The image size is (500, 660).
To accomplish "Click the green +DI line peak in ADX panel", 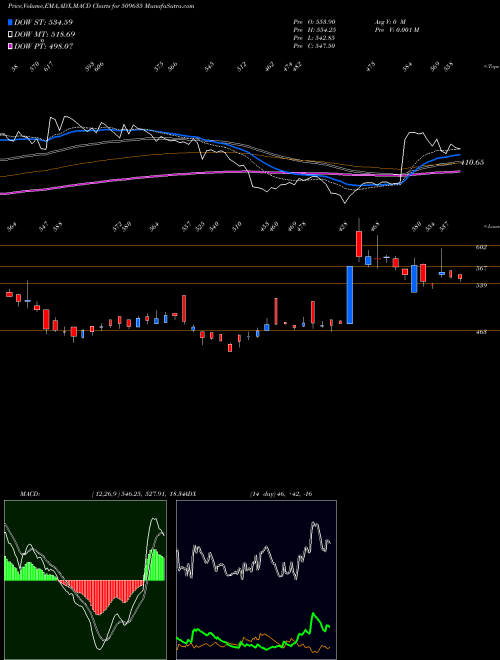I will 314,615.
